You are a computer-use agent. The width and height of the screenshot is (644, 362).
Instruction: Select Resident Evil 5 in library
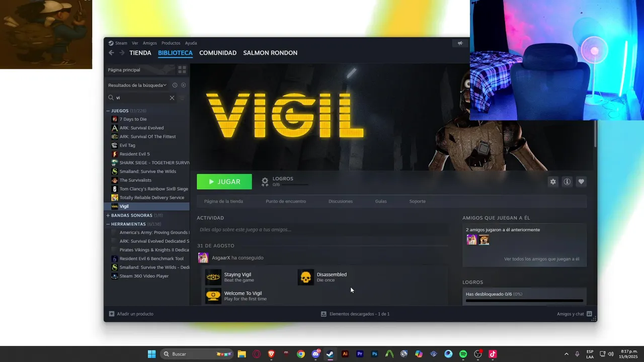[134, 154]
